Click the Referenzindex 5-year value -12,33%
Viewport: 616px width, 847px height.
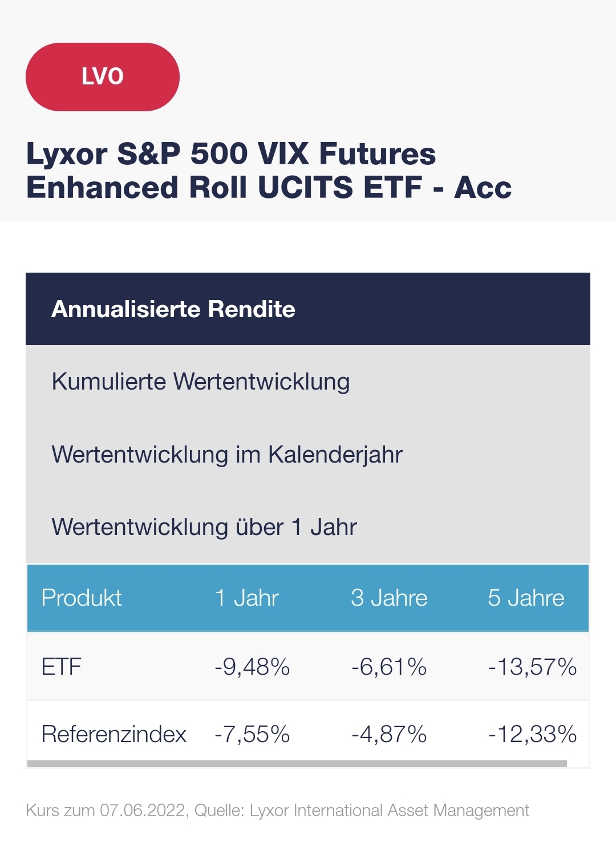[532, 734]
